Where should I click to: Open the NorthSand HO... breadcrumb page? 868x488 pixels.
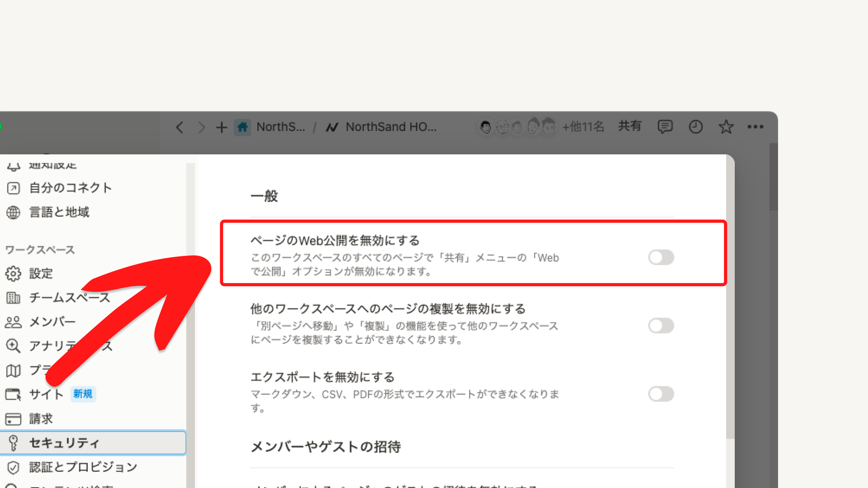[x=391, y=127]
